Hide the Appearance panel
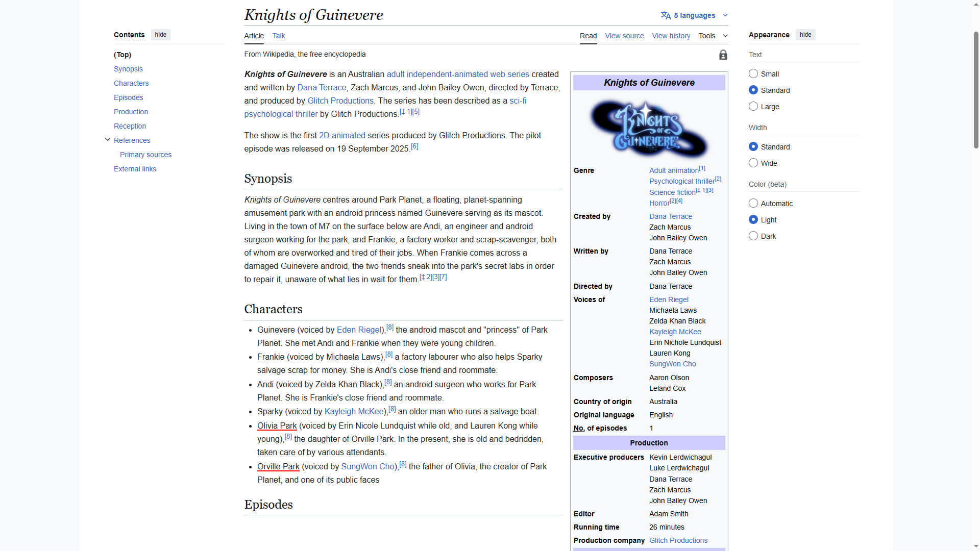 (x=805, y=35)
